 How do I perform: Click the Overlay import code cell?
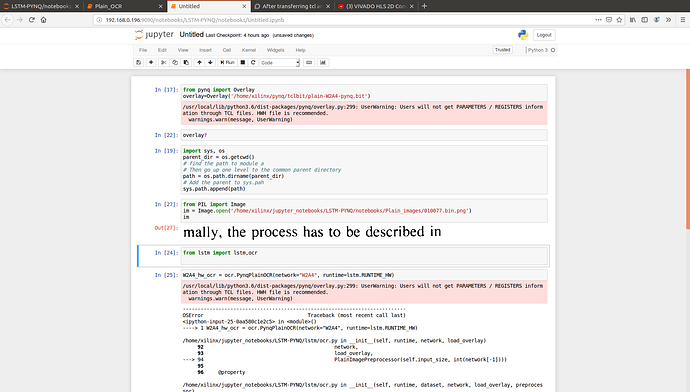click(x=364, y=93)
